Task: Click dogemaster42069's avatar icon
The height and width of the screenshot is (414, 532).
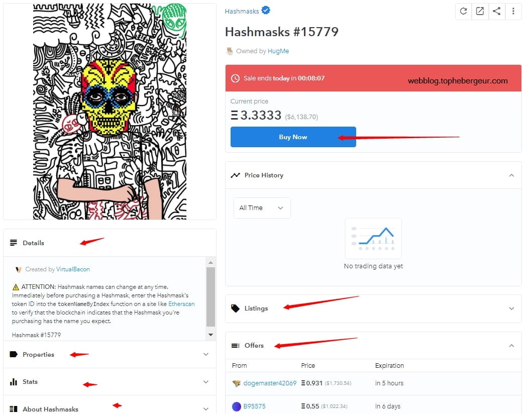Action: point(236,383)
